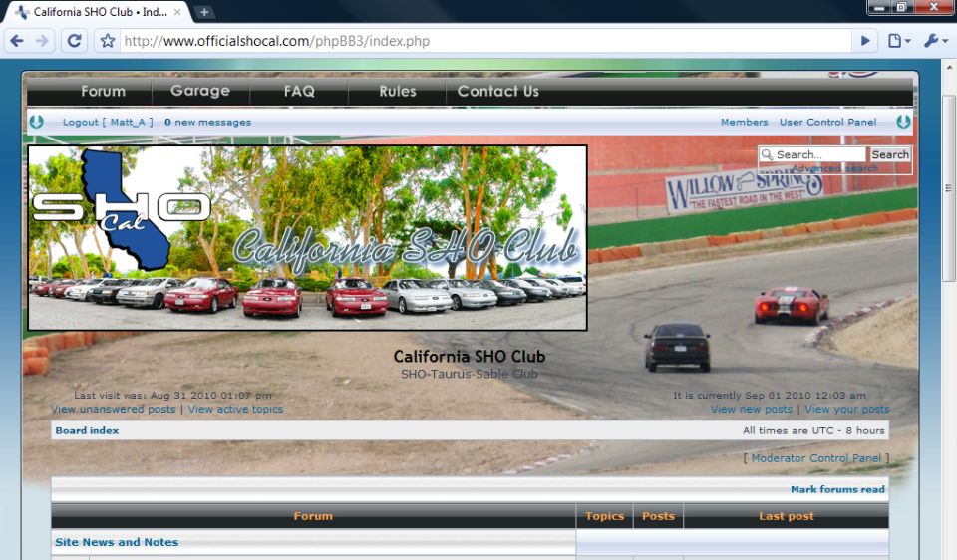Image resolution: width=957 pixels, height=560 pixels.
Task: Open the Rules navigation item
Action: tap(398, 91)
